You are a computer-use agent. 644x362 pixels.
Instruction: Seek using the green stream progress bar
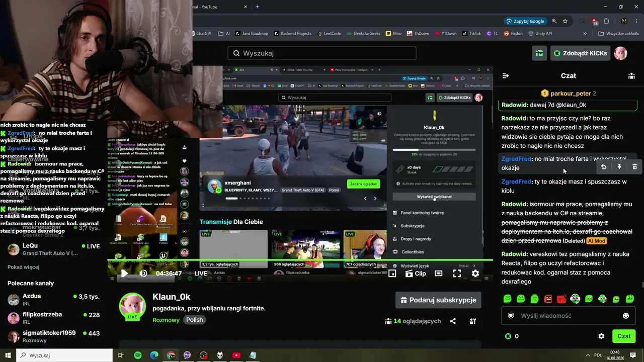(300, 260)
